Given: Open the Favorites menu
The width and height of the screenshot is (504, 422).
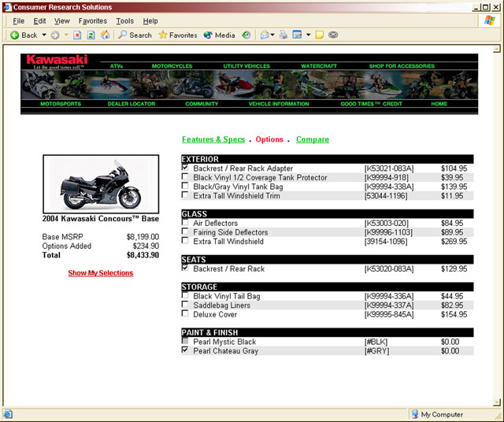Looking at the screenshot, I should pyautogui.click(x=93, y=21).
